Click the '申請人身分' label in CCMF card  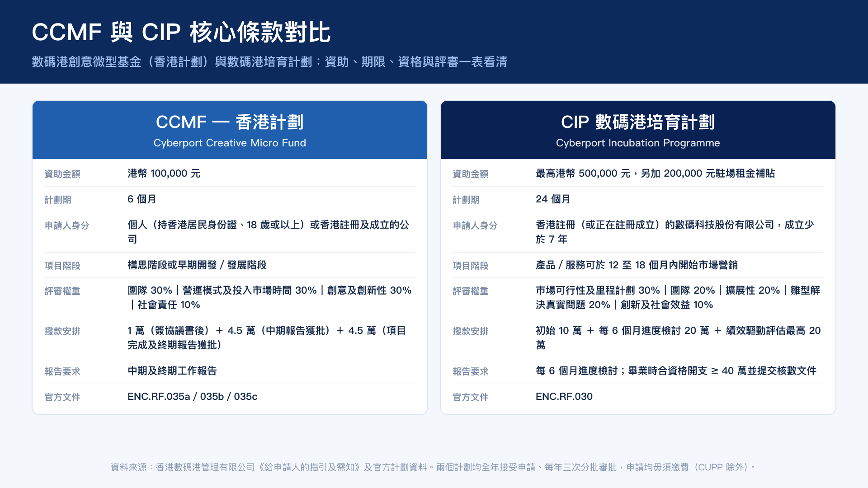pyautogui.click(x=67, y=225)
